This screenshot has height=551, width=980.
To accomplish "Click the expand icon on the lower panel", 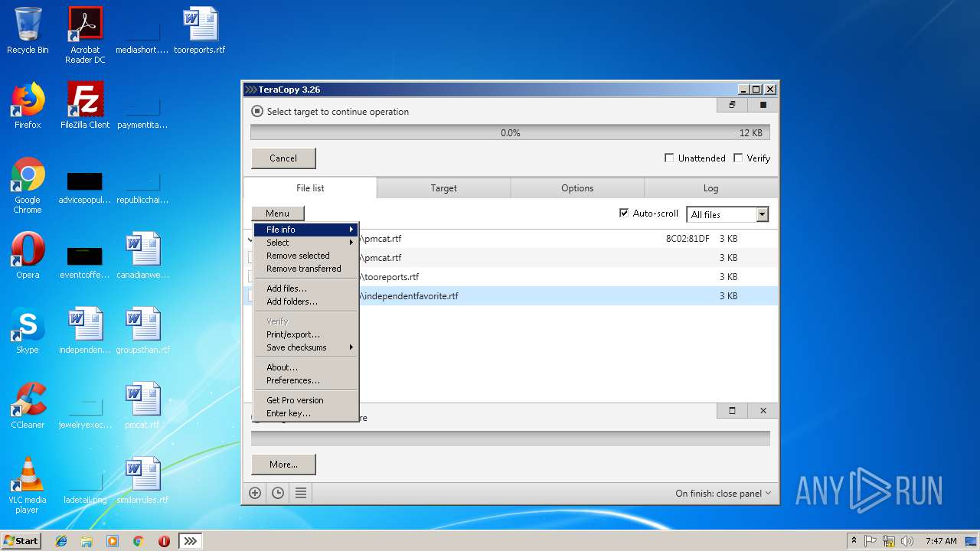I will click(x=732, y=410).
